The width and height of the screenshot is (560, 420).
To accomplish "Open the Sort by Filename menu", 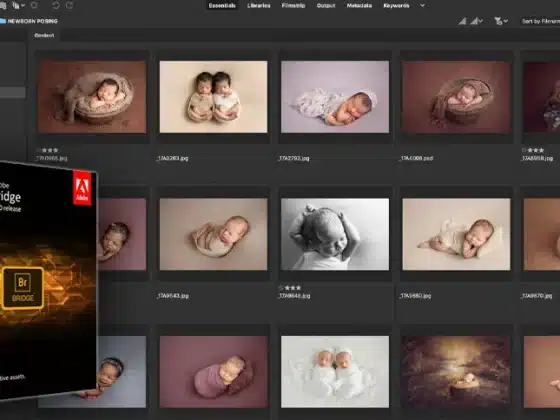I will pyautogui.click(x=541, y=21).
